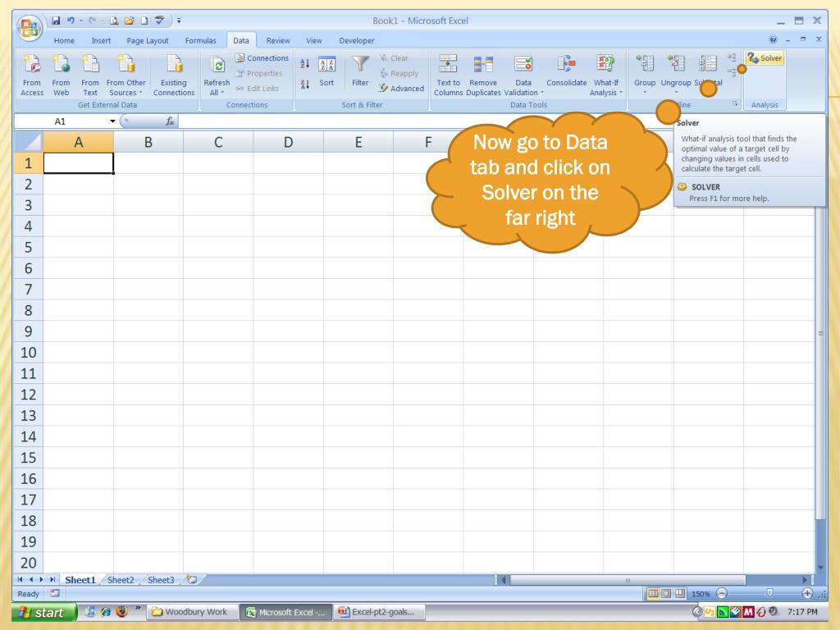Click the Insert Function fx icon
Image resolution: width=840 pixels, height=630 pixels.
(170, 121)
